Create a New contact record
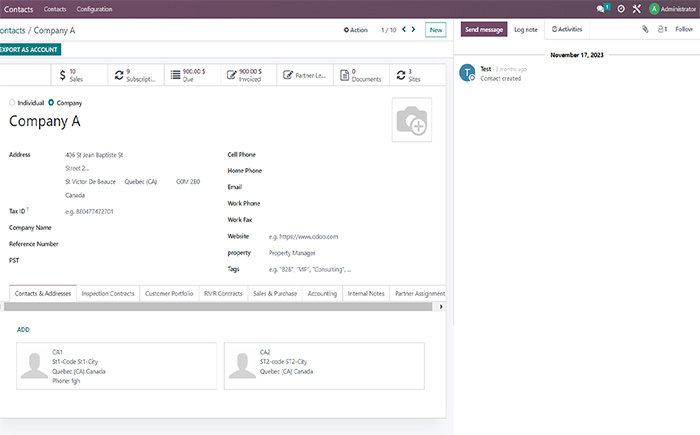This screenshot has width=700, height=435. point(436,30)
